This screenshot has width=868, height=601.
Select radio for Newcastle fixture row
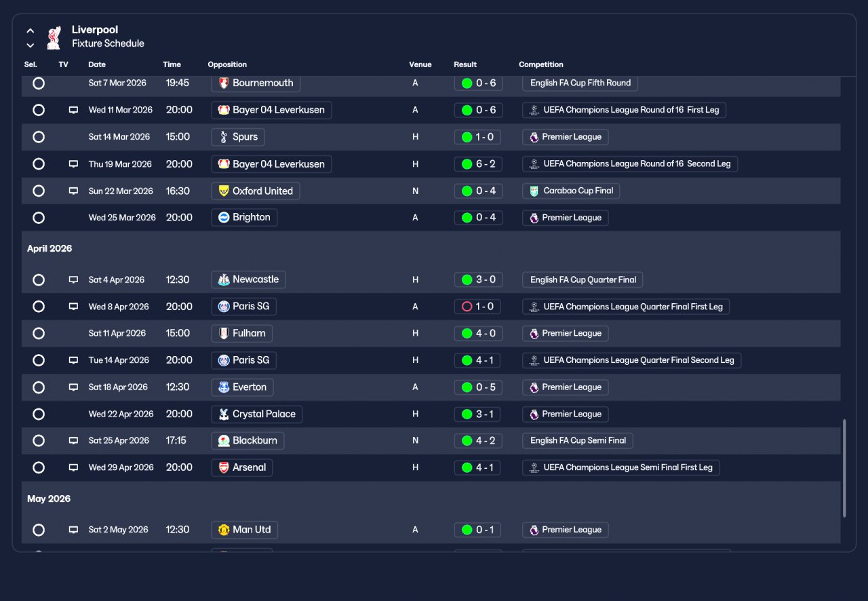[39, 279]
